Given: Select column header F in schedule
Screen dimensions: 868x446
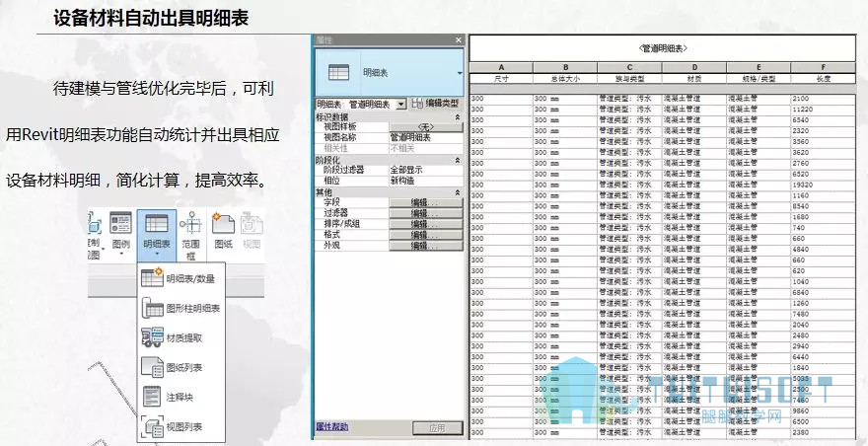Looking at the screenshot, I should pos(825,68).
